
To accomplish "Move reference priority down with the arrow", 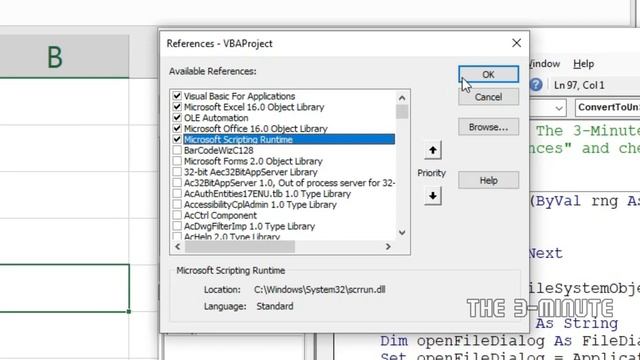I will (x=433, y=196).
